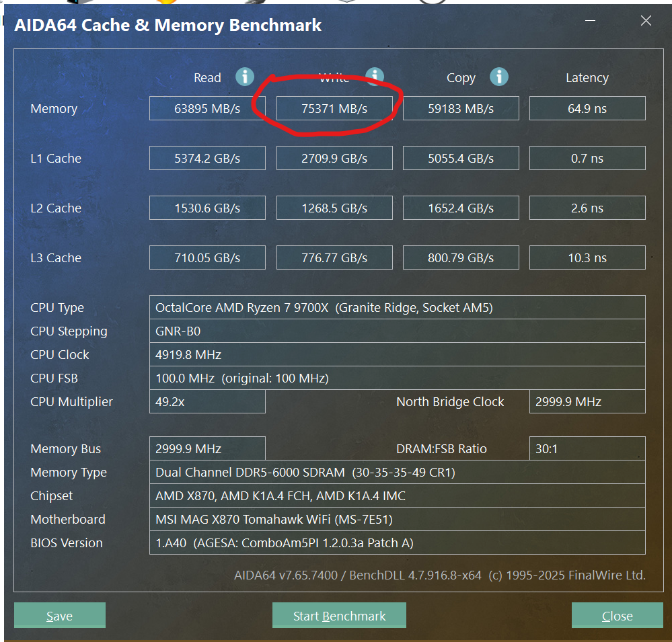Click AIDA64 v7.65.7400 version footer text
Image resolution: width=672 pixels, height=642 pixels.
440,575
